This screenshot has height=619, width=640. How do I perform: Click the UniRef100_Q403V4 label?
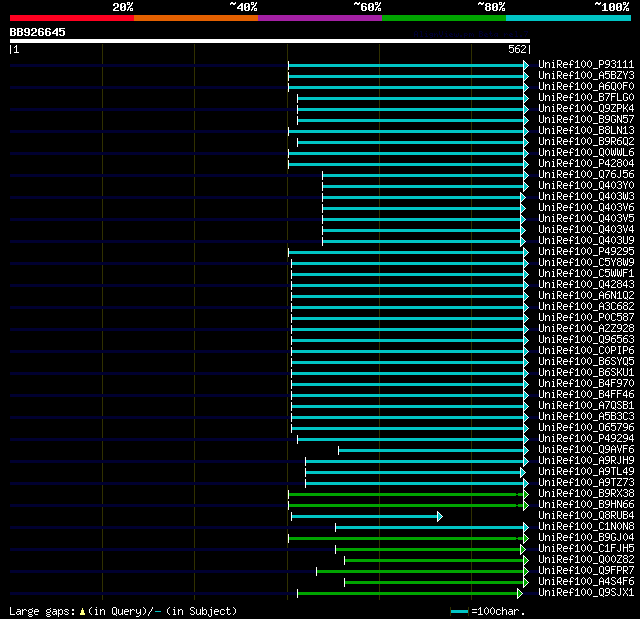586,230
